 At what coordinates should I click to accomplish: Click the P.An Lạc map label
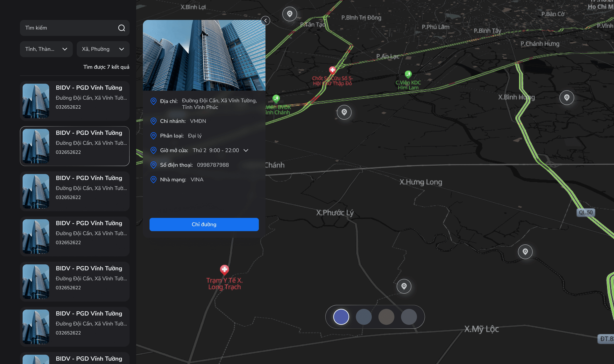point(388,56)
